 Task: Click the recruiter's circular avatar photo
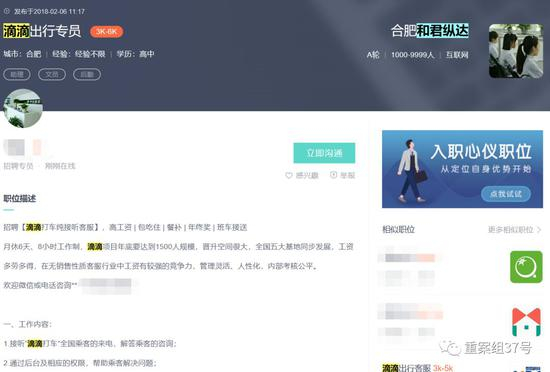click(x=23, y=108)
